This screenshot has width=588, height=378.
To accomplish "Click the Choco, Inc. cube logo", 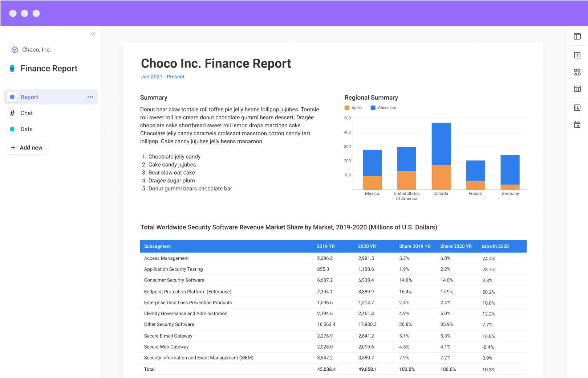I will 15,49.
